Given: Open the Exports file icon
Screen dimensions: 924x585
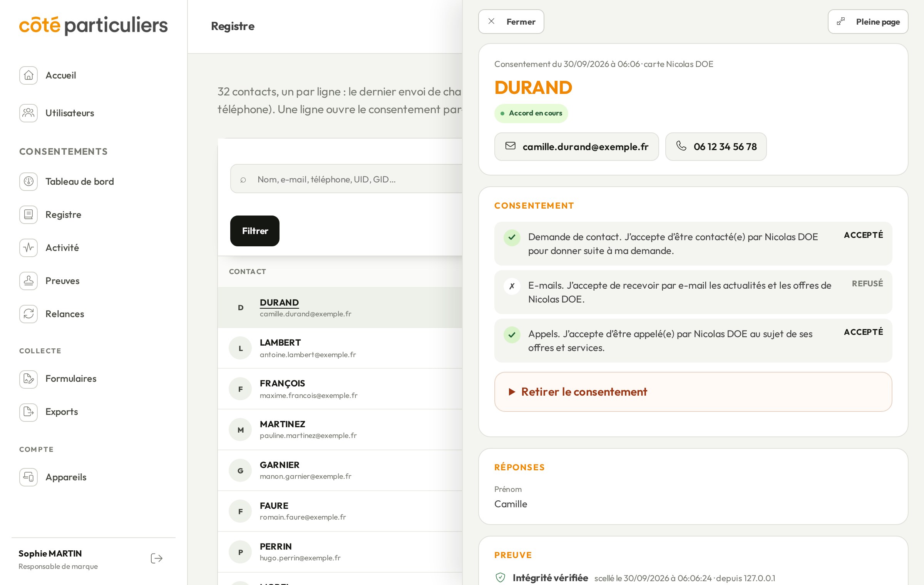Looking at the screenshot, I should (28, 412).
